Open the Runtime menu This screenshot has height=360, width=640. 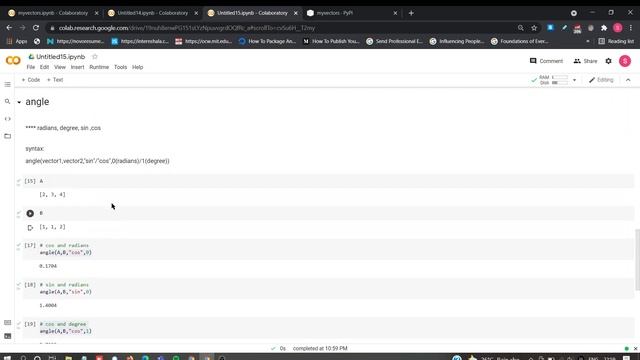point(99,67)
